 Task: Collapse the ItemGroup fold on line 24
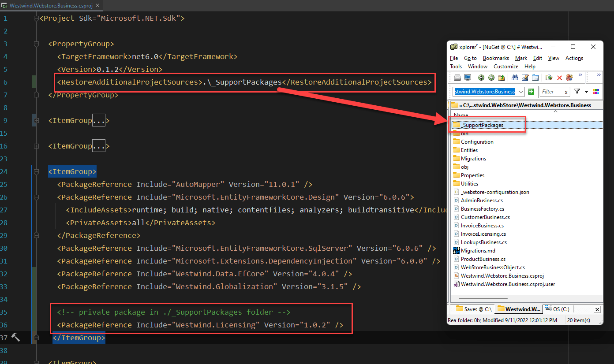tap(36, 172)
